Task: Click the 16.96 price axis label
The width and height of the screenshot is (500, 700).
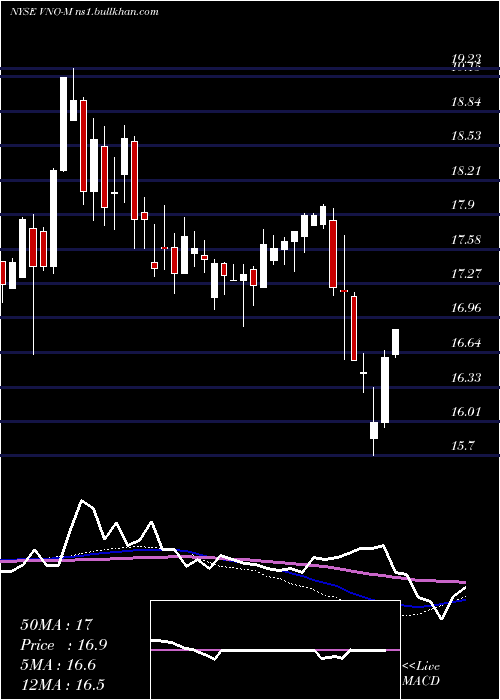Action: [x=466, y=308]
